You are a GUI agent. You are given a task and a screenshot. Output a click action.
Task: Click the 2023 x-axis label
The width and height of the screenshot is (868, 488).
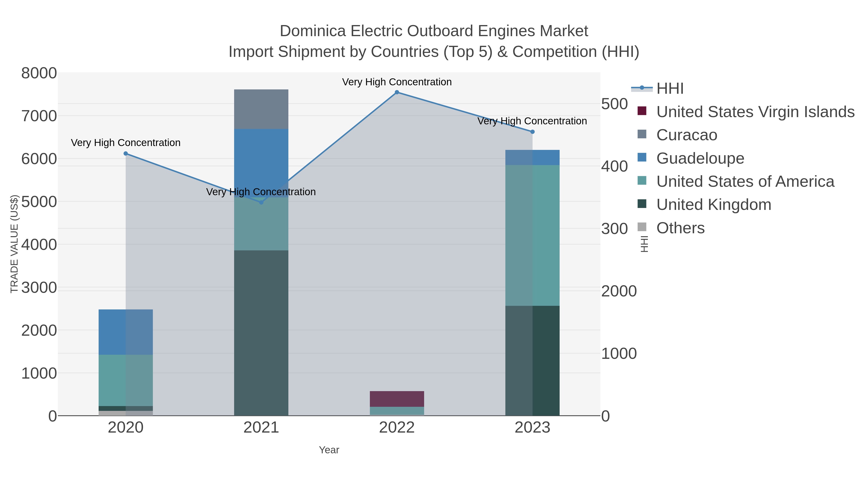532,428
